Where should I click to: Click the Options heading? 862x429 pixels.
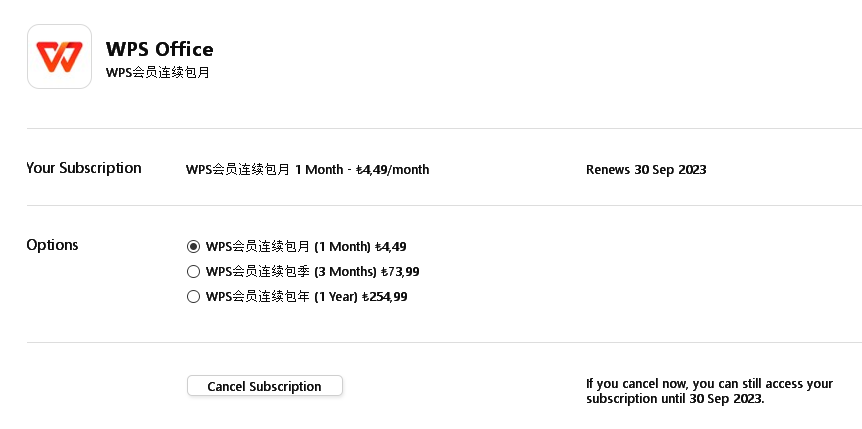52,245
